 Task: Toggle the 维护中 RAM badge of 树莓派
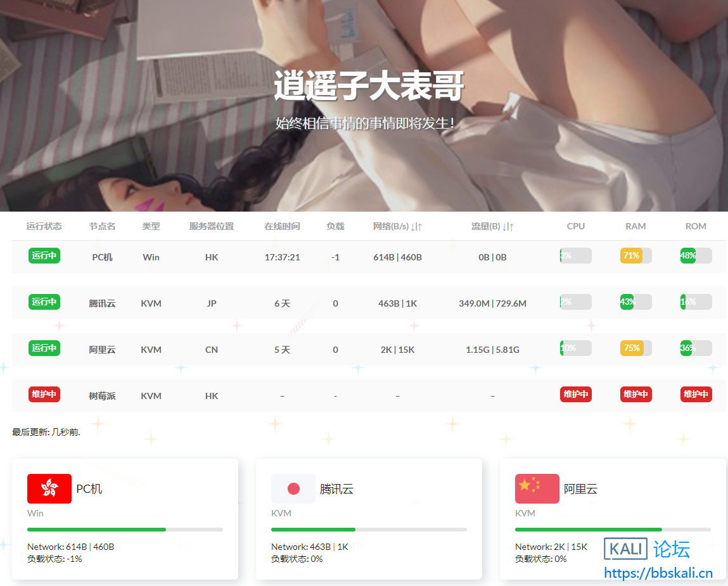(635, 394)
